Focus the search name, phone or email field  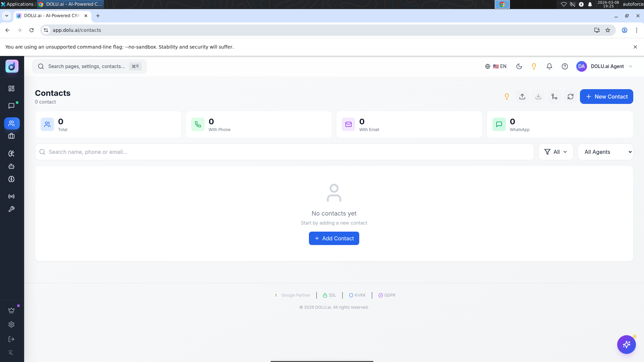point(284,152)
